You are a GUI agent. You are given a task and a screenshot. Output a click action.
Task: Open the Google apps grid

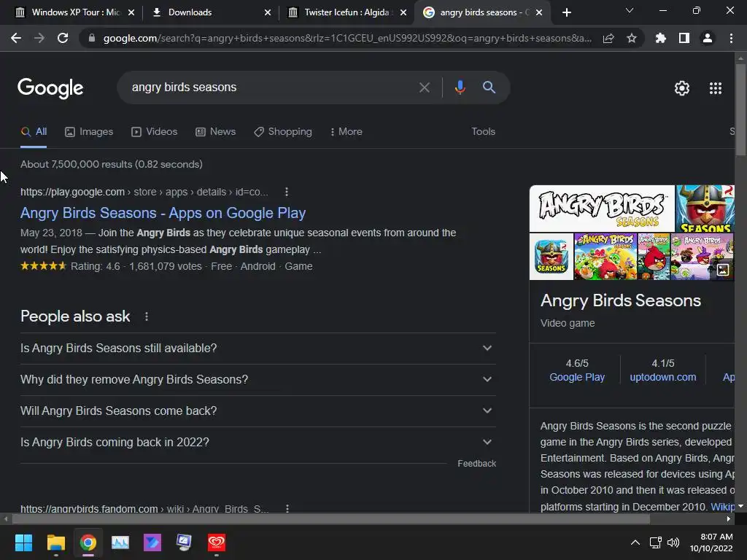point(716,88)
